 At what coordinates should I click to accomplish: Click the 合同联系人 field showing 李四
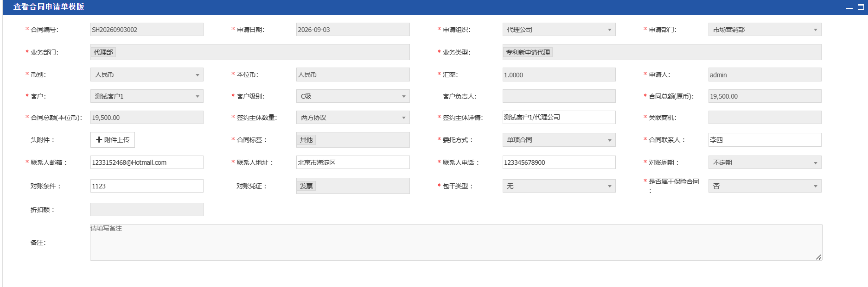point(765,140)
